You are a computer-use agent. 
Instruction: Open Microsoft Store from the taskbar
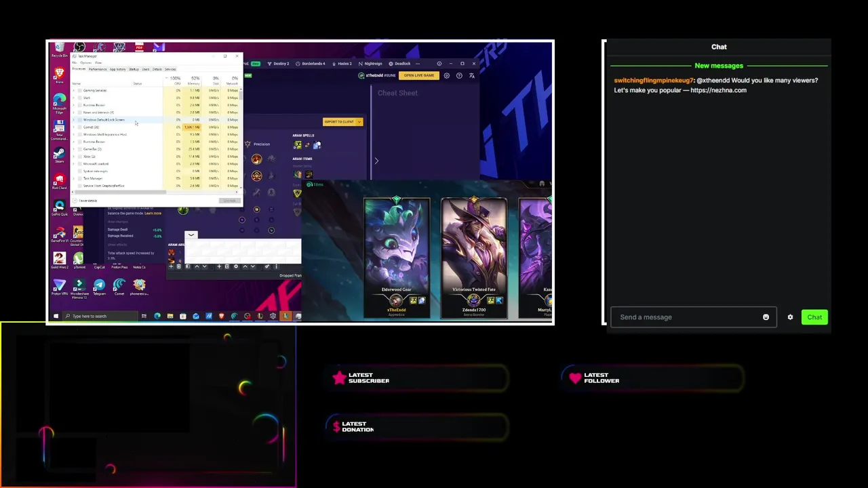(183, 316)
